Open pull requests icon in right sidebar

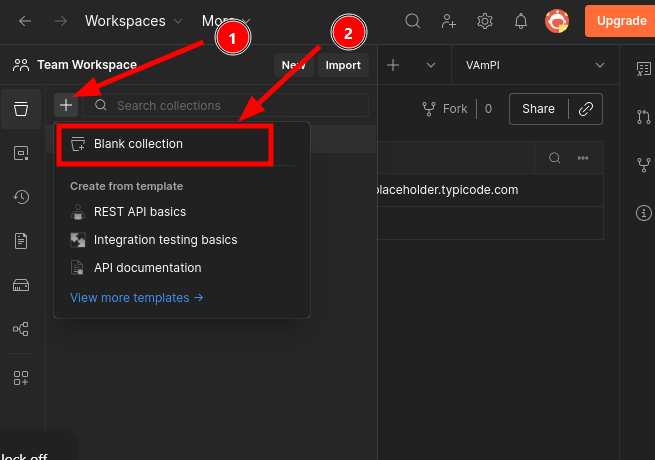click(644, 117)
